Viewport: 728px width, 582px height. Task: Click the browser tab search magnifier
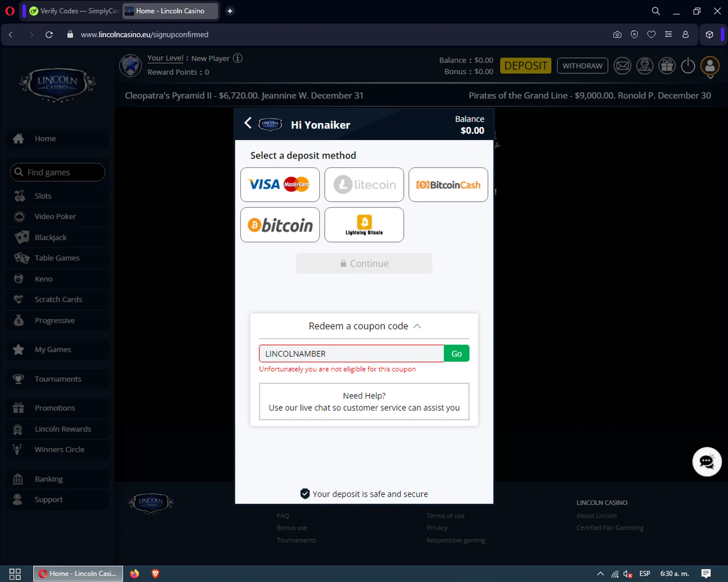tap(656, 11)
